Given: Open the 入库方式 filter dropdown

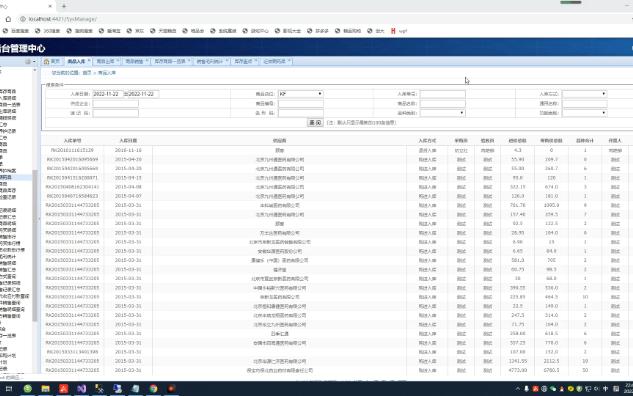Looking at the screenshot, I should coord(585,94).
